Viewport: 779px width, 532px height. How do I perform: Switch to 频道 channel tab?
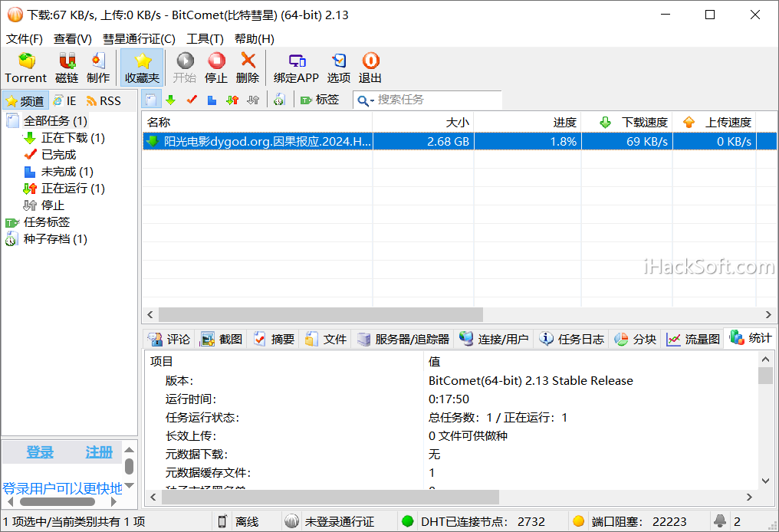(x=25, y=101)
